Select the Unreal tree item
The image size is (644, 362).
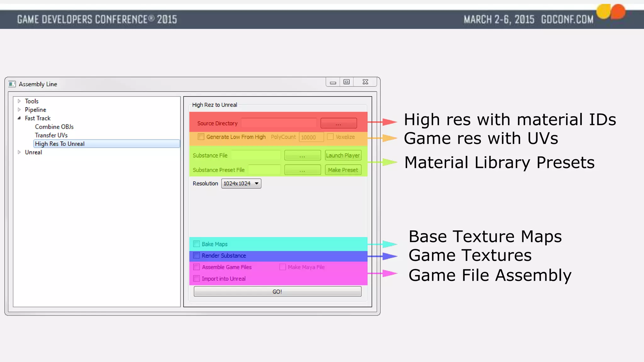click(33, 152)
